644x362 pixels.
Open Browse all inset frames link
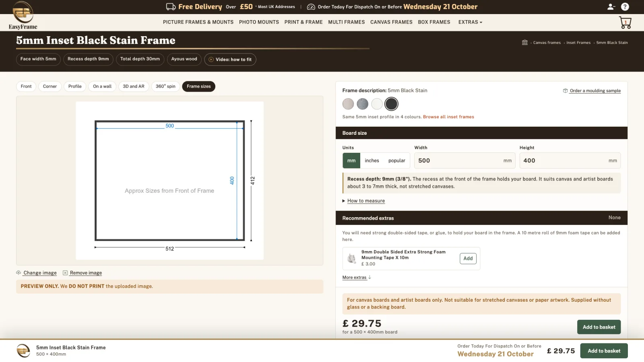click(448, 117)
